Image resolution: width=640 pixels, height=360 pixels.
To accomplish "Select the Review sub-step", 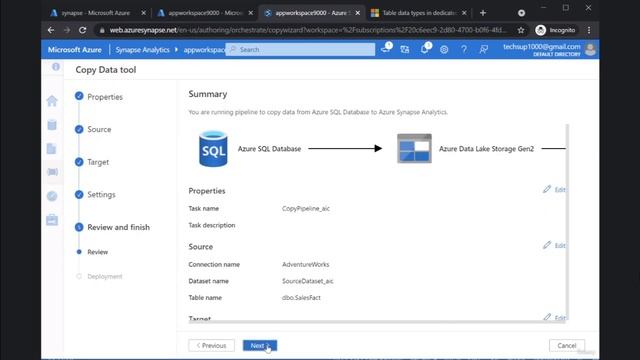I will click(x=93, y=252).
